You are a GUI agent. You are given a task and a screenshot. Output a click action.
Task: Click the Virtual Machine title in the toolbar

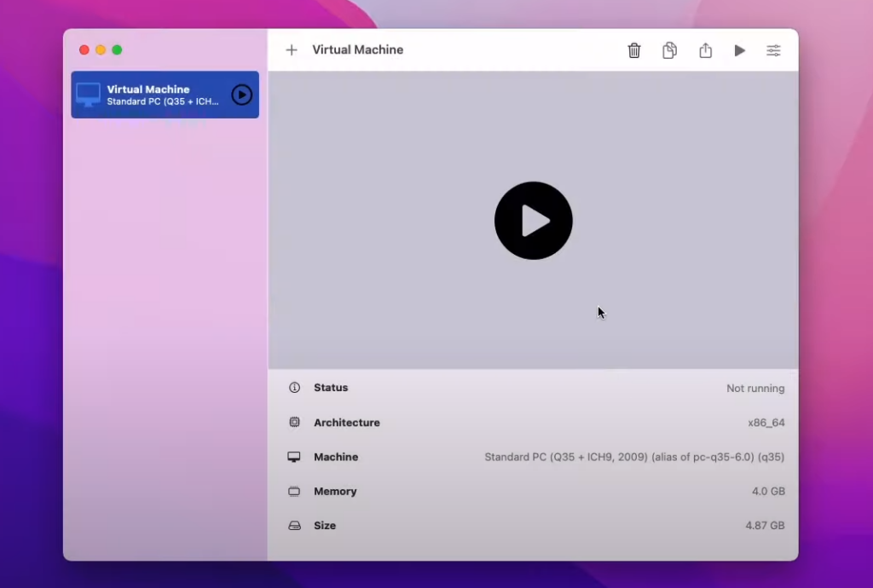click(x=357, y=50)
